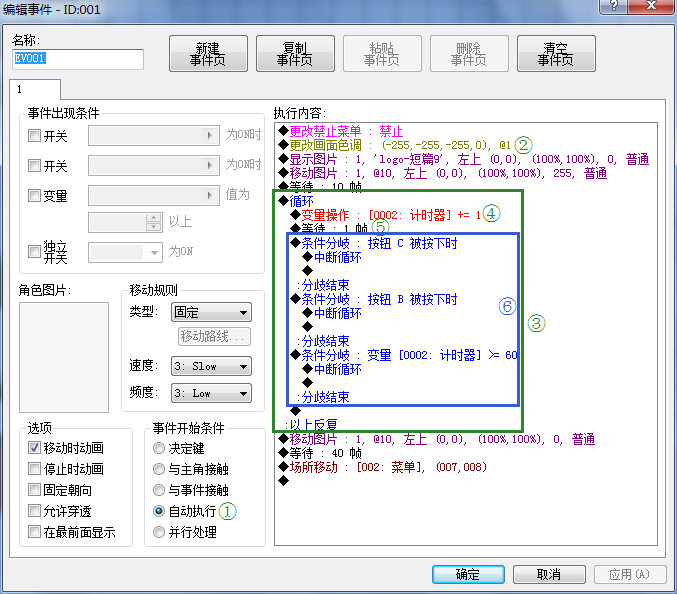Click the 新建事件页 button
The width and height of the screenshot is (677, 594).
pyautogui.click(x=208, y=53)
